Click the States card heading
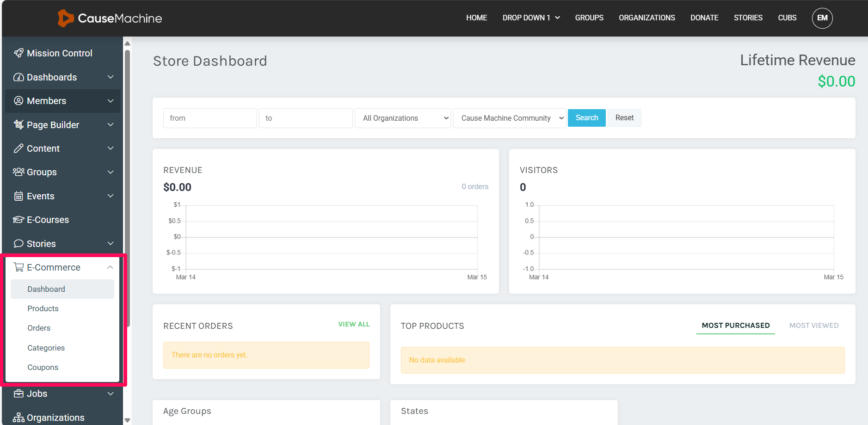The height and width of the screenshot is (425, 868). (414, 411)
